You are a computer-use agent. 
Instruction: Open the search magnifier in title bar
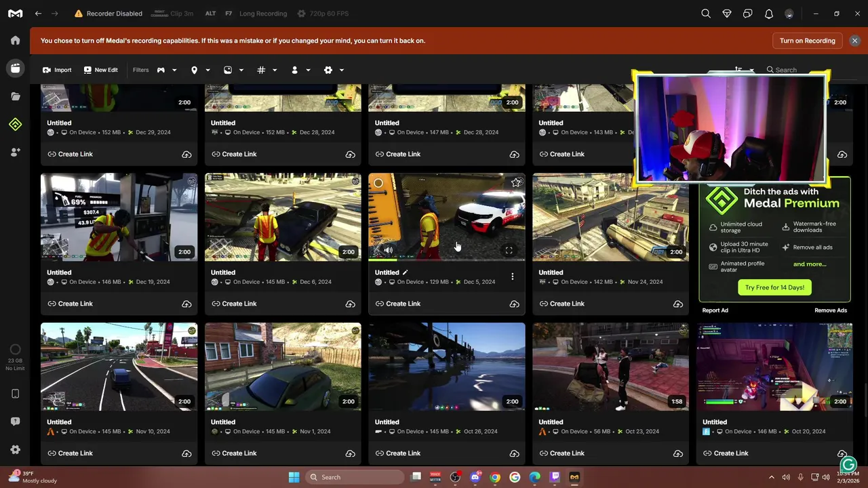[x=706, y=14]
